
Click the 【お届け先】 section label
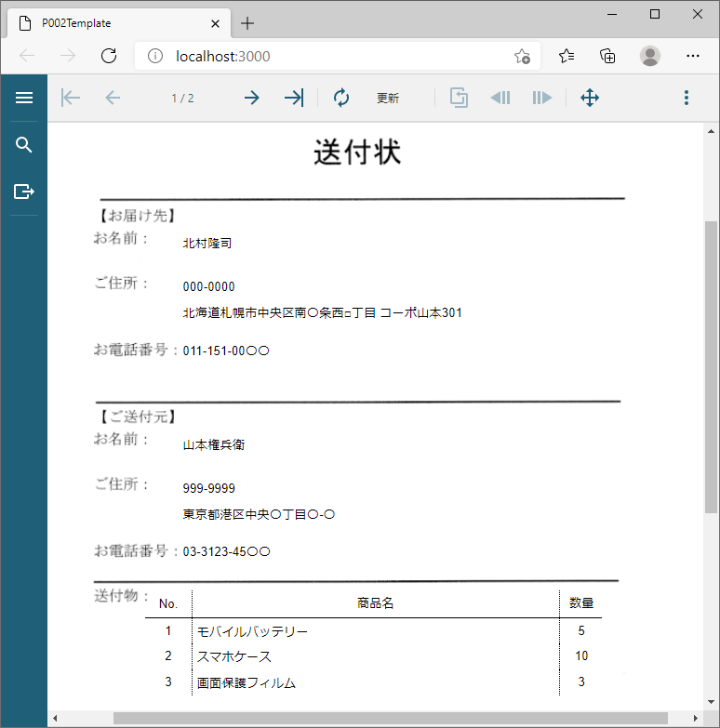(138, 216)
